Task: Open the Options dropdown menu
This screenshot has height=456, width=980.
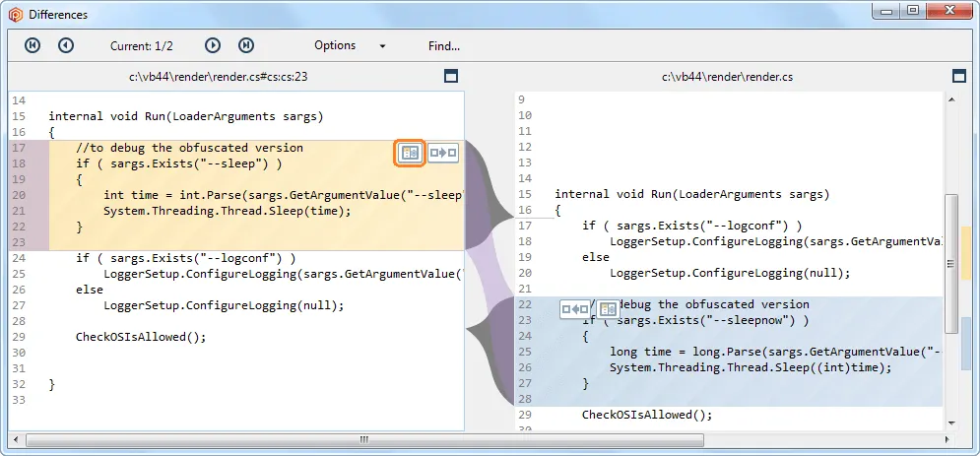Action: coord(335,45)
